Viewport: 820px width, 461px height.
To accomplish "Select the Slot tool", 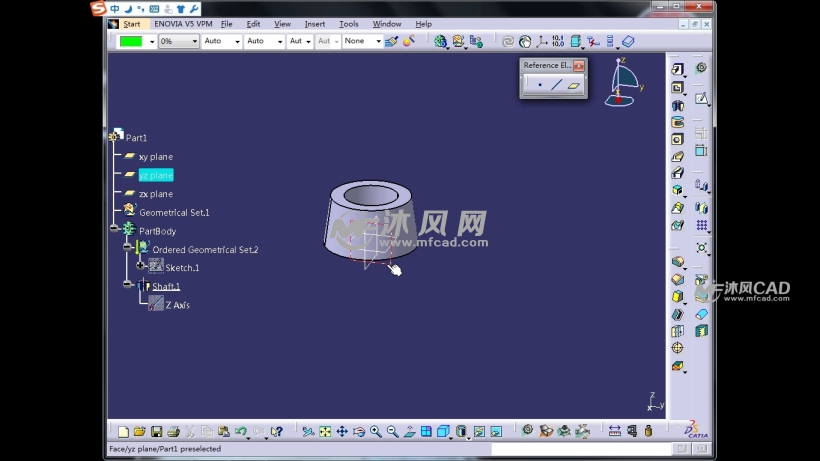I will 677,173.
